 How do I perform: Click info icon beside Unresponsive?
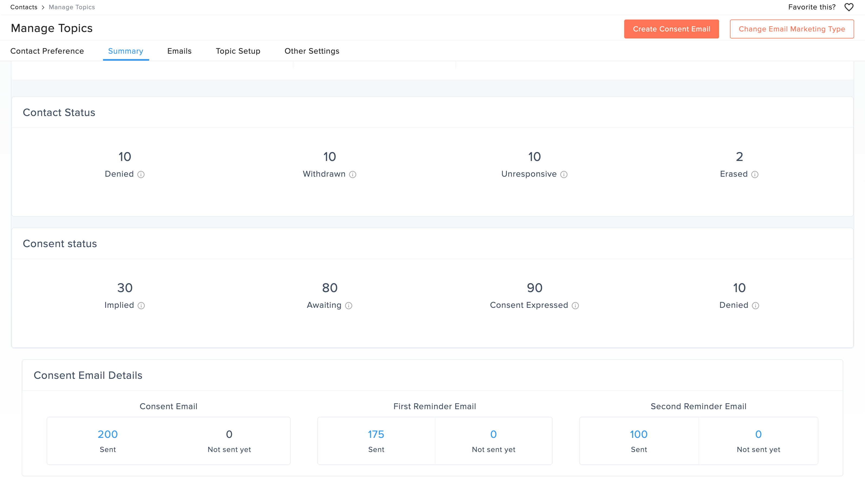pos(564,174)
